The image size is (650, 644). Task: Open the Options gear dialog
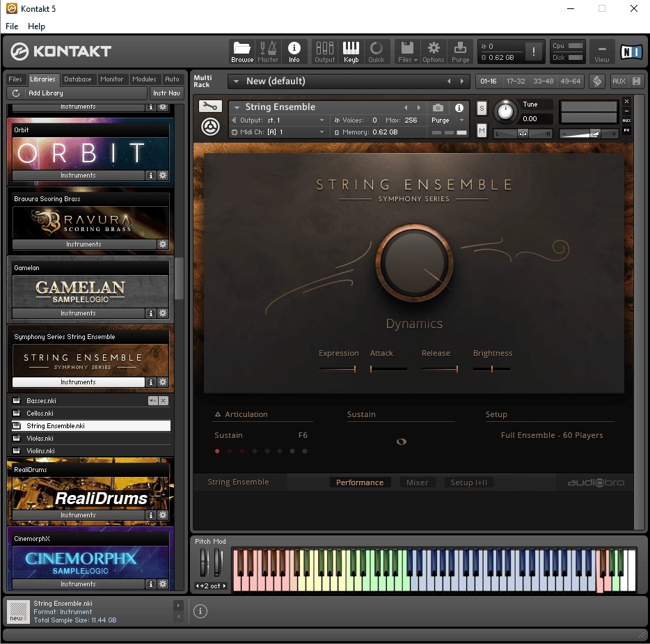point(433,52)
